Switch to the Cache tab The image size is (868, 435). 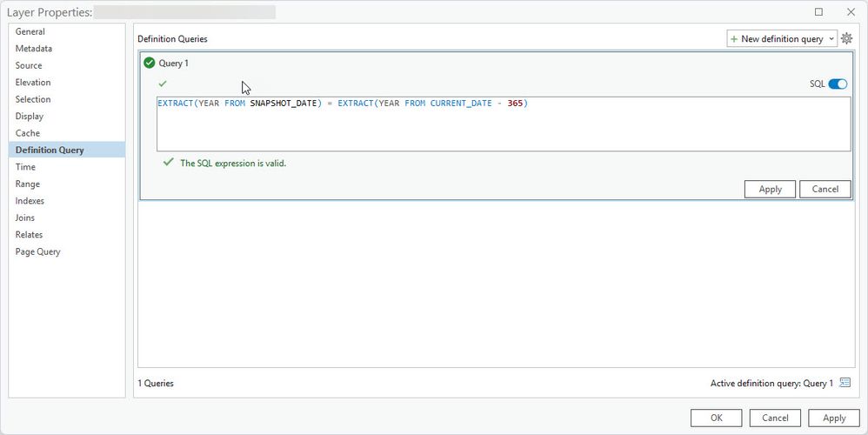point(66,133)
